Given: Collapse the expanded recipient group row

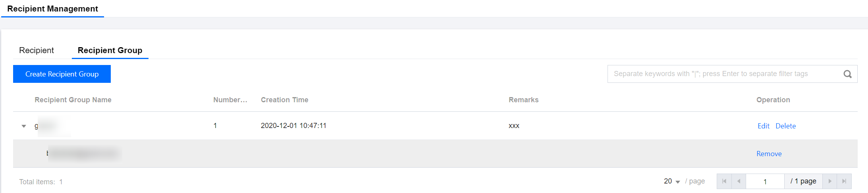Looking at the screenshot, I should pyautogui.click(x=24, y=126).
